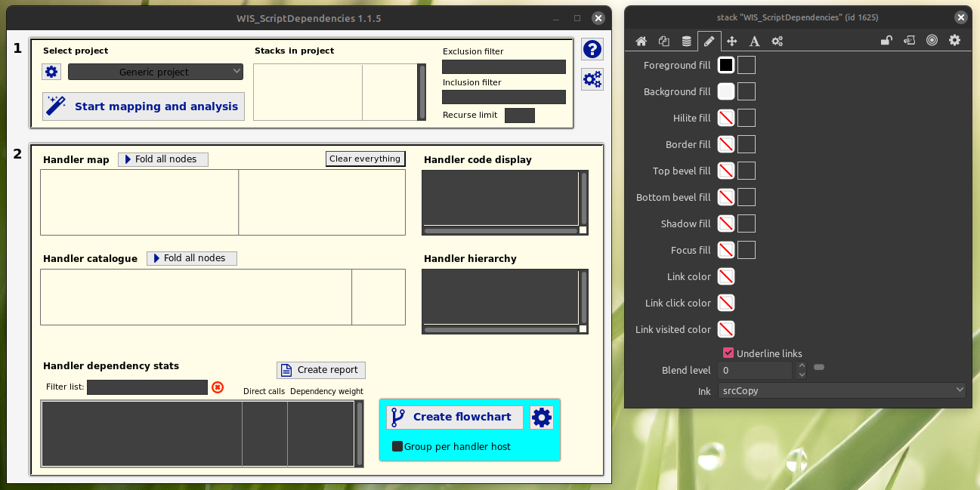The width and height of the screenshot is (980, 490).
Task: Clear the filter list with red X
Action: [218, 387]
